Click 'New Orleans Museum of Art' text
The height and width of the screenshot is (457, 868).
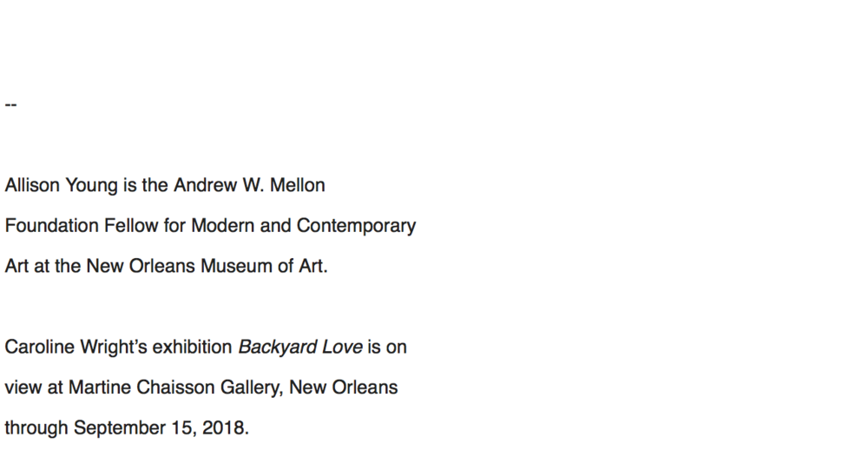click(x=205, y=266)
